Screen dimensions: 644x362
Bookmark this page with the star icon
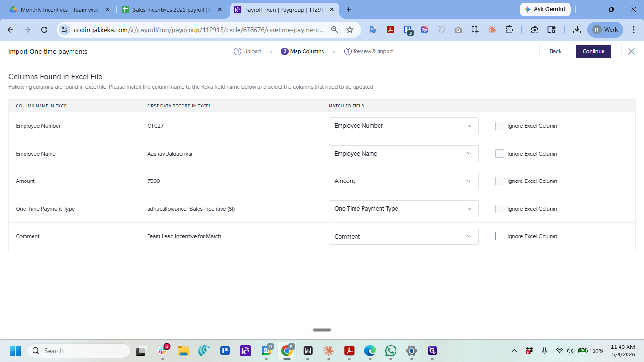pyautogui.click(x=350, y=30)
